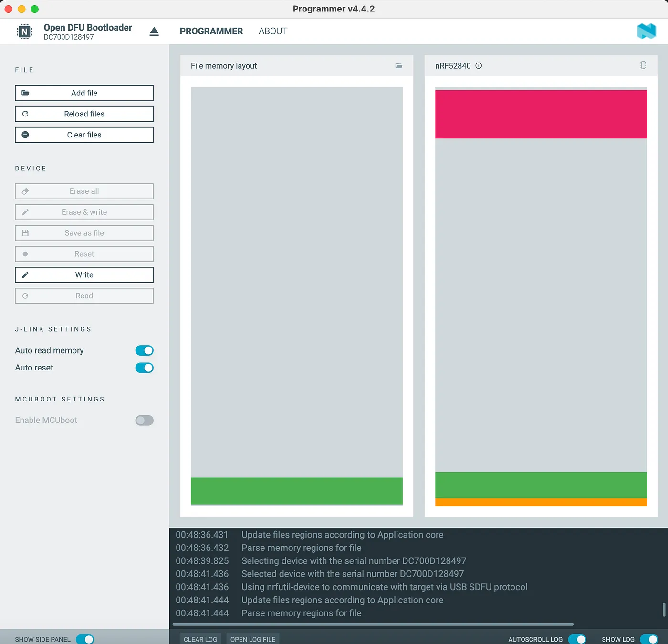The image size is (668, 644).
Task: Click log entry 'Selecting device with the serial number'
Action: point(321,561)
